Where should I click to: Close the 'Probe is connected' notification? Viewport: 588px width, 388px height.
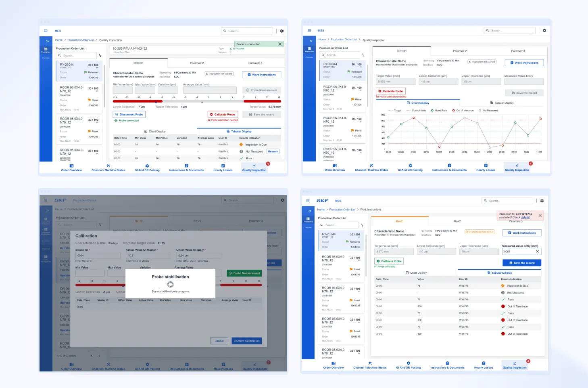point(280,44)
